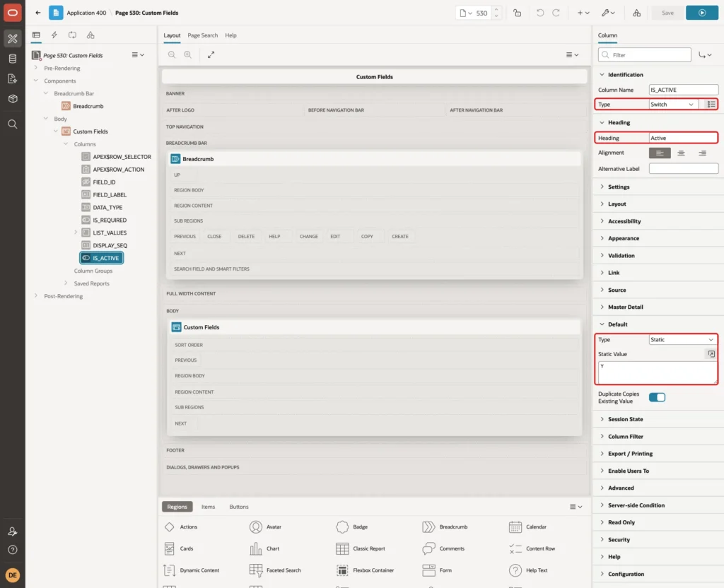The width and height of the screenshot is (724, 588).
Task: Open the rendering tree hamburger menu
Action: (138, 55)
